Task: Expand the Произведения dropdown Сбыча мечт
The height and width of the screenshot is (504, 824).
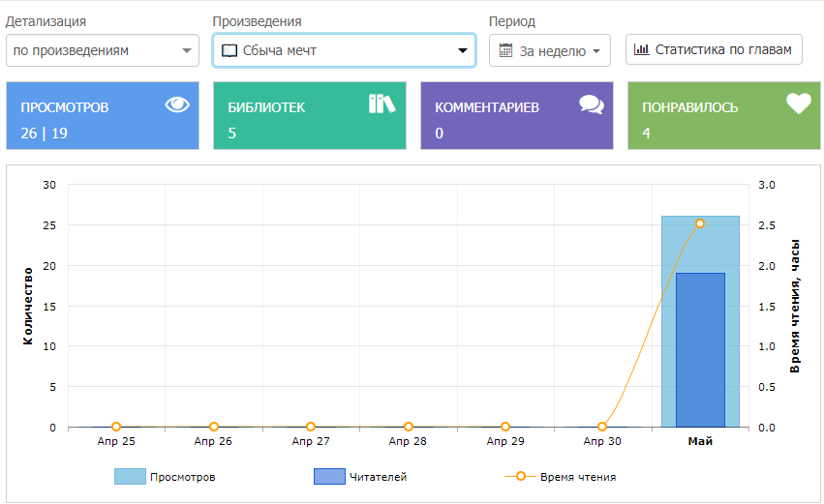Action: coord(344,50)
